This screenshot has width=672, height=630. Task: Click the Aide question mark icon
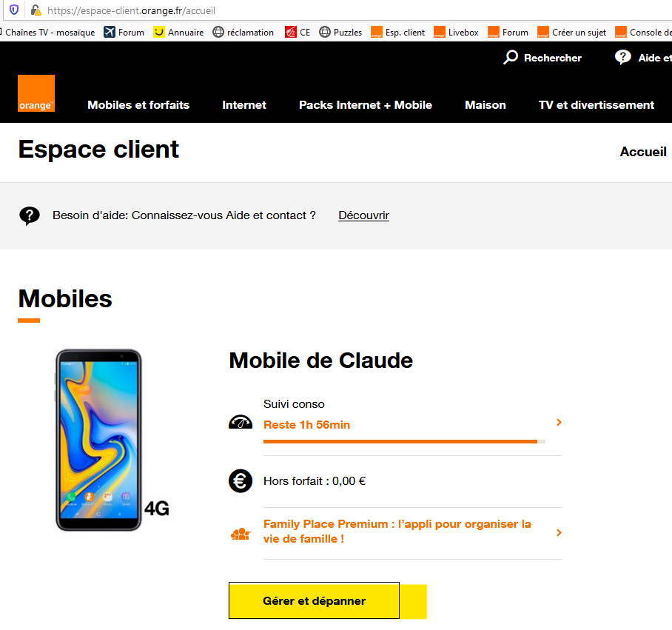click(x=623, y=58)
